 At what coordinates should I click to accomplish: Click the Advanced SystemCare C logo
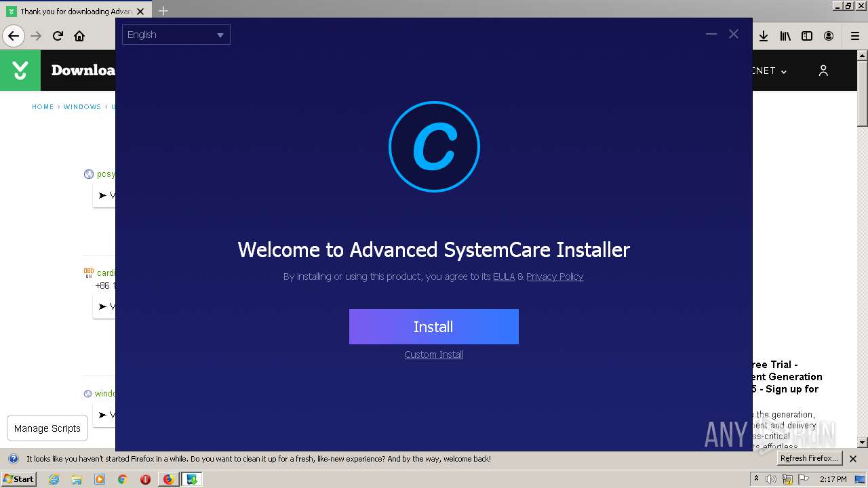pos(434,146)
